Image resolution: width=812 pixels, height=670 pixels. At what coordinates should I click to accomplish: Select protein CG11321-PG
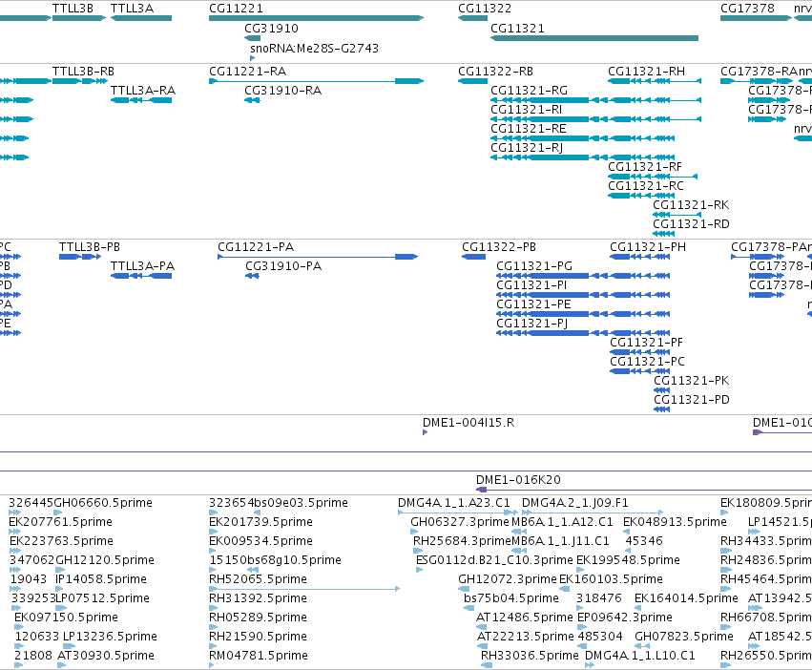534,266
